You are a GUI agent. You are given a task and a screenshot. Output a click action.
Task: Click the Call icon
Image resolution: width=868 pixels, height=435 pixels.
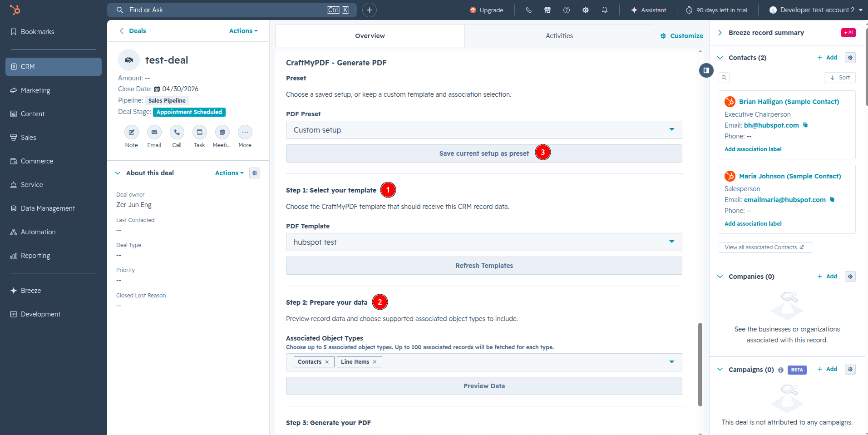(177, 132)
